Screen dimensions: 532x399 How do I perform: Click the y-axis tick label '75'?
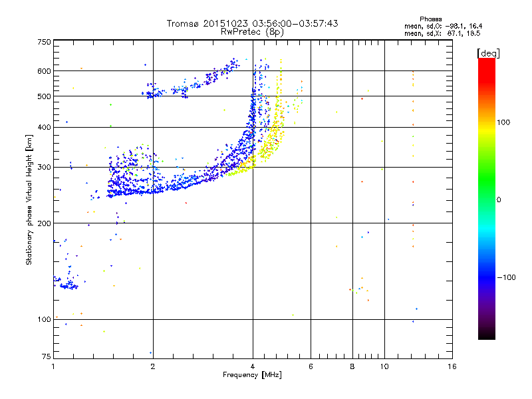(47, 356)
